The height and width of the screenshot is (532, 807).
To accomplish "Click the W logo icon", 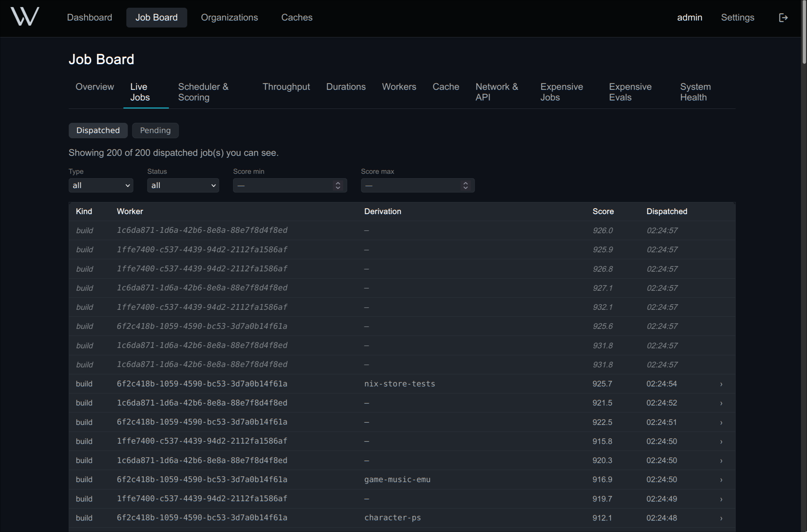I will click(x=25, y=16).
